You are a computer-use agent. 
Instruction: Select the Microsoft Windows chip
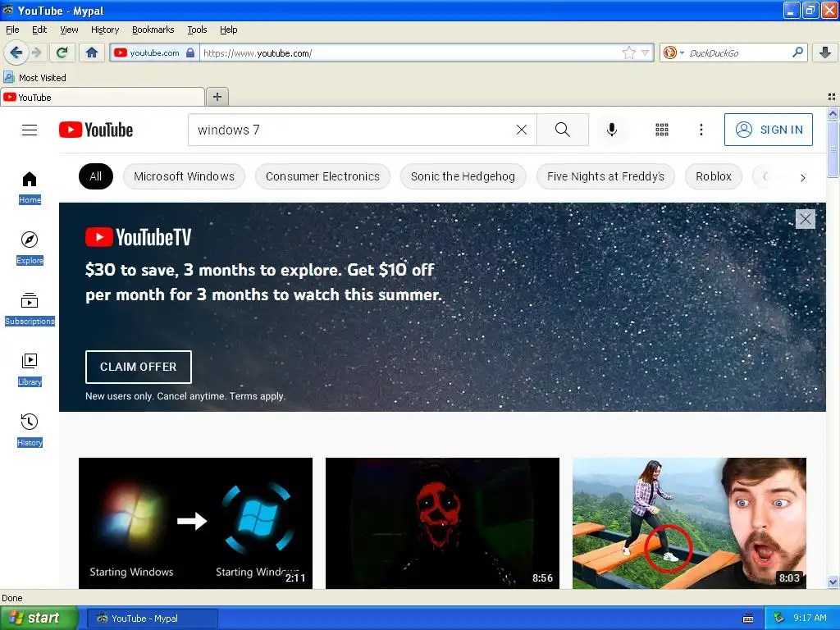(184, 176)
